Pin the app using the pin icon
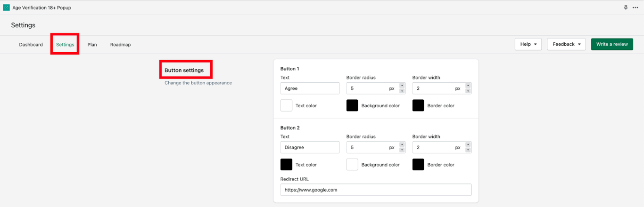The image size is (644, 207). tap(626, 8)
